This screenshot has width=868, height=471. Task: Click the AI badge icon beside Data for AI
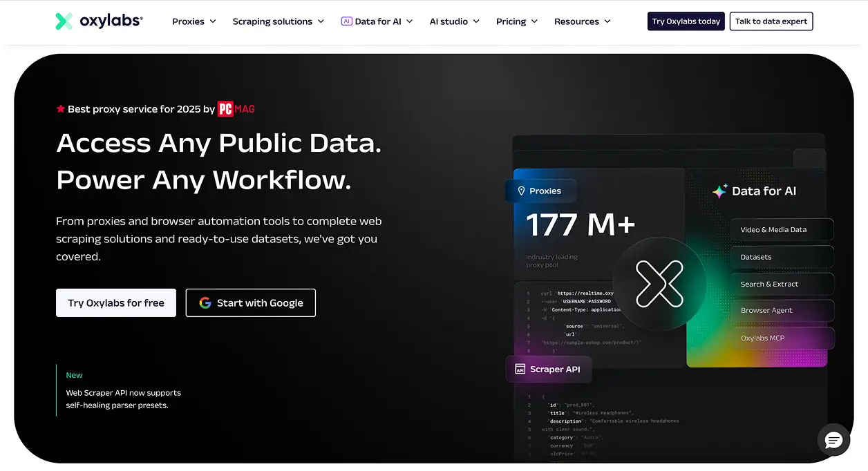coord(346,21)
